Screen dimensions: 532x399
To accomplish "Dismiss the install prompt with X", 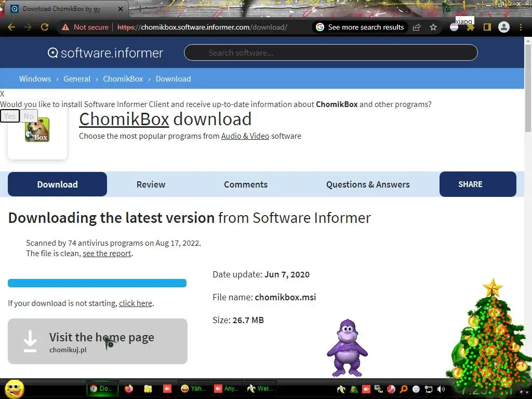I will (x=3, y=94).
